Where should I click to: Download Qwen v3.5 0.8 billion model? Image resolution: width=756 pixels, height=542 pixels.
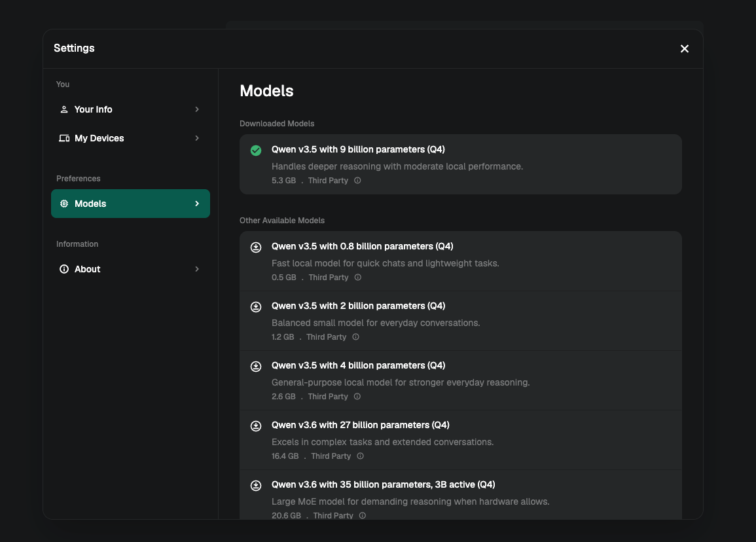tap(256, 247)
